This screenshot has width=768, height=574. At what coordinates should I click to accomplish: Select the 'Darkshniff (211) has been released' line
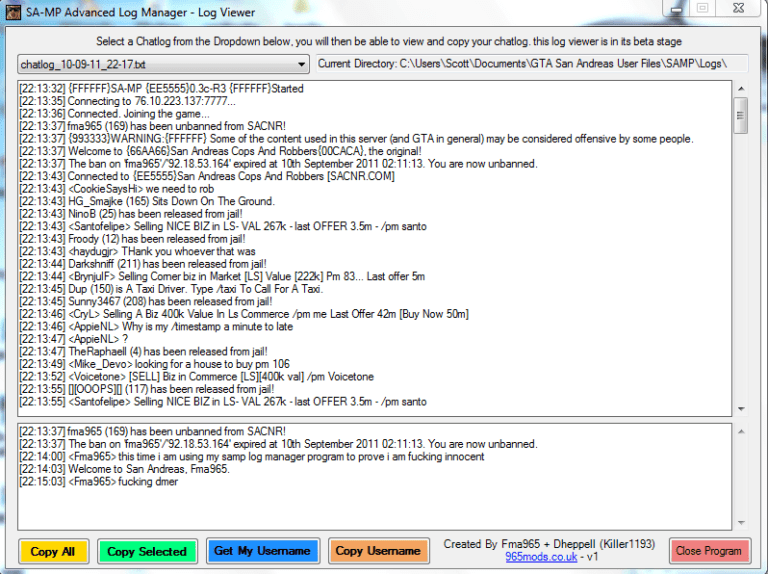point(143,264)
